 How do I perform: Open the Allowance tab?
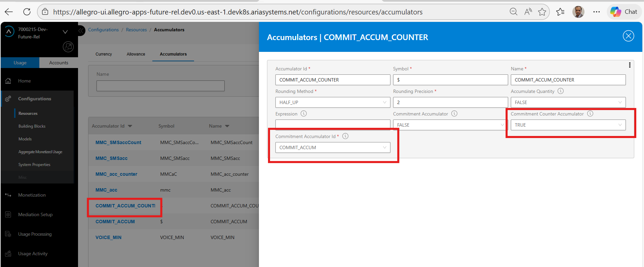click(136, 54)
